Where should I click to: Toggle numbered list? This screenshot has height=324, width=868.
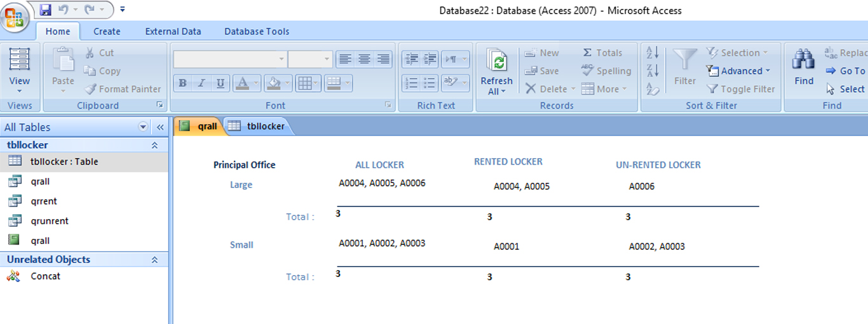tap(412, 83)
